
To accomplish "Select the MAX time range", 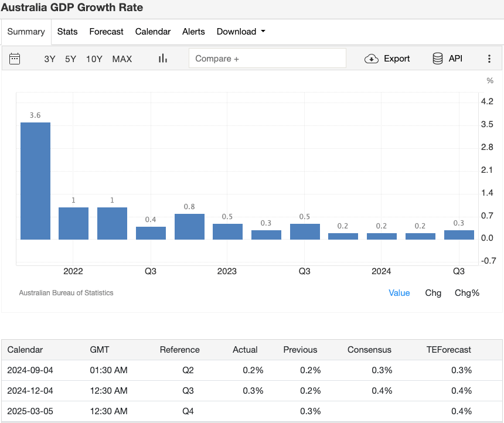I will pyautogui.click(x=122, y=59).
